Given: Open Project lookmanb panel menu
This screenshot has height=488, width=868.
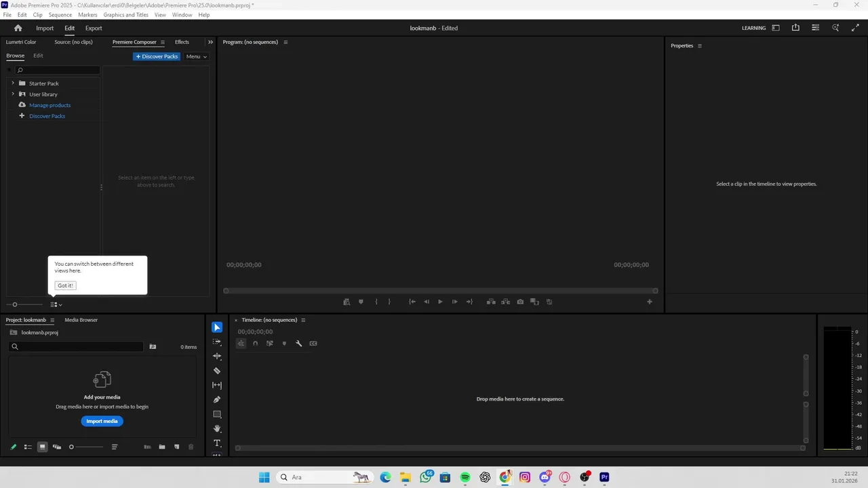Looking at the screenshot, I should pyautogui.click(x=52, y=320).
